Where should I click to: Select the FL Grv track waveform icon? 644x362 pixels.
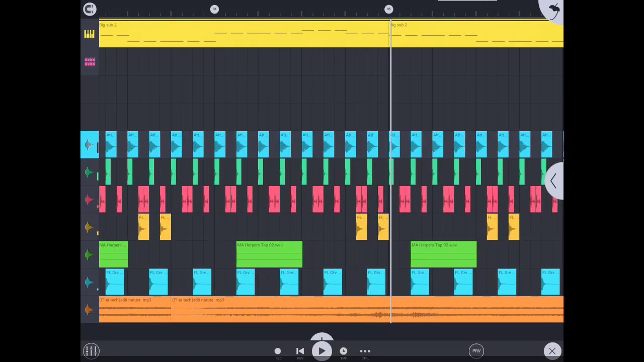coord(90,283)
